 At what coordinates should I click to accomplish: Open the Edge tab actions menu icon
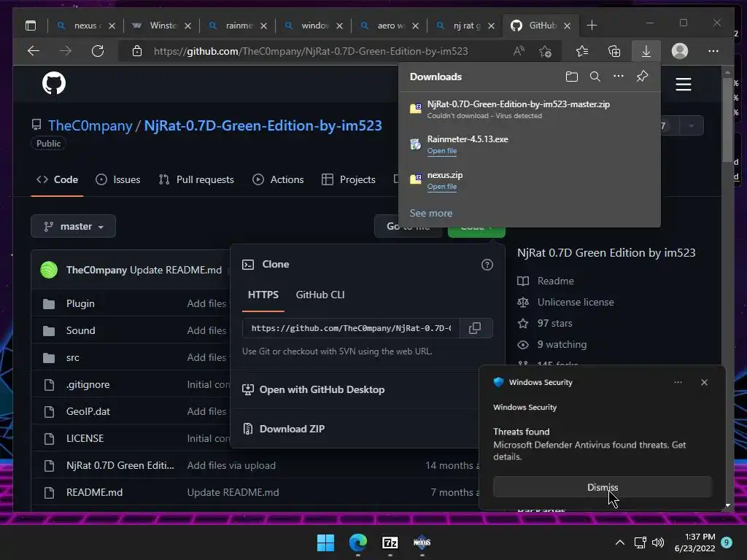tap(31, 26)
